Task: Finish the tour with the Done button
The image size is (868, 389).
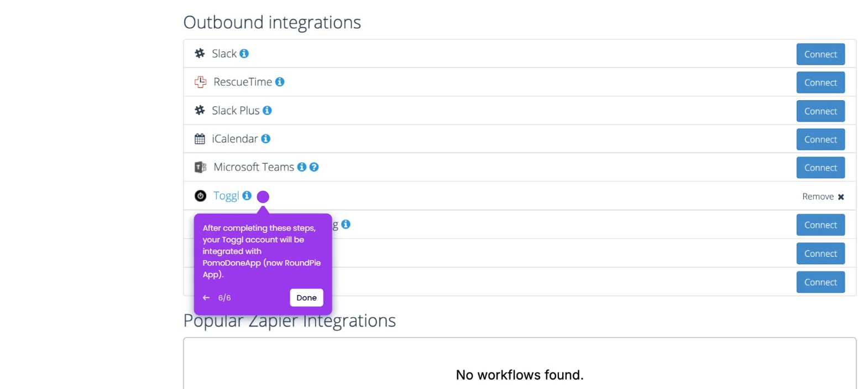Action: [306, 298]
